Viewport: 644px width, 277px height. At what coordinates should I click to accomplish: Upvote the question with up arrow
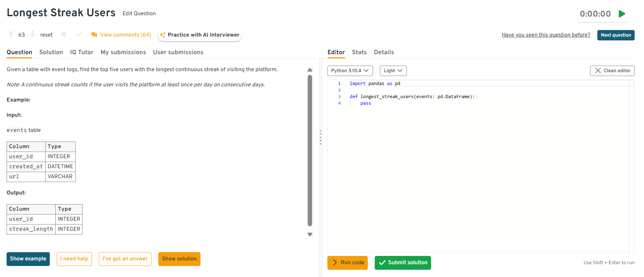pyautogui.click(x=11, y=34)
